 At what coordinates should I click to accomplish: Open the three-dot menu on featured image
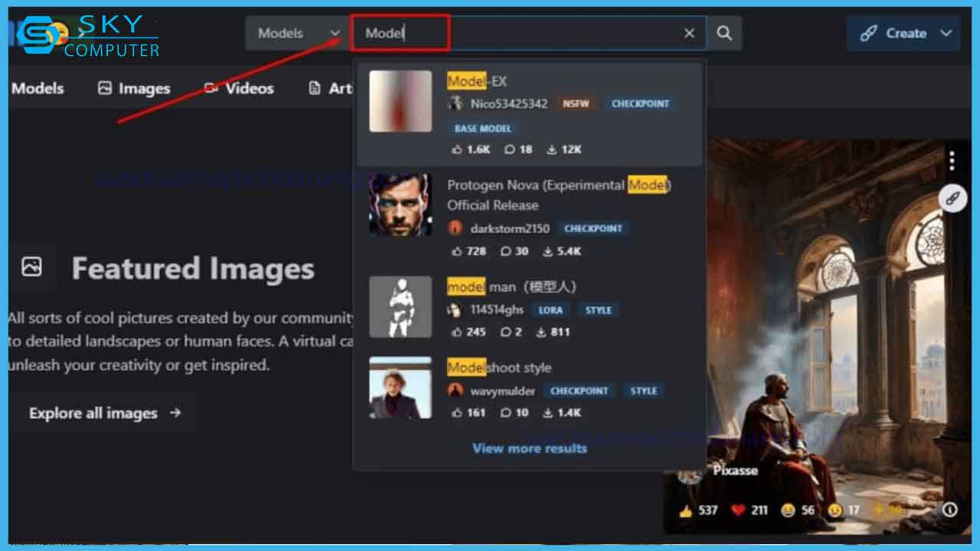point(952,161)
